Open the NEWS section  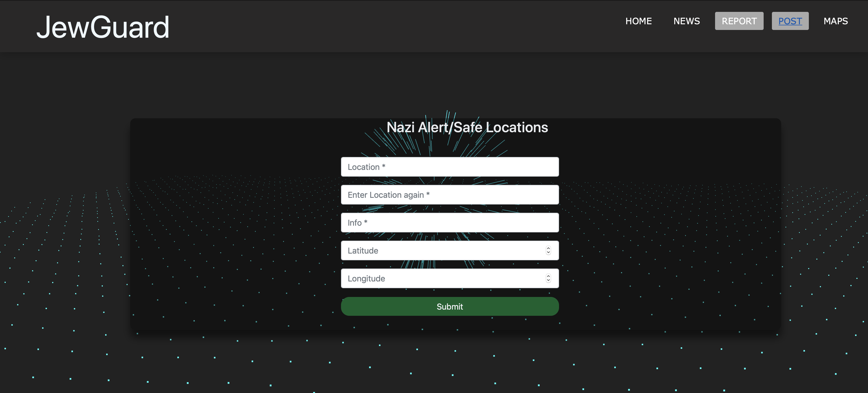686,21
